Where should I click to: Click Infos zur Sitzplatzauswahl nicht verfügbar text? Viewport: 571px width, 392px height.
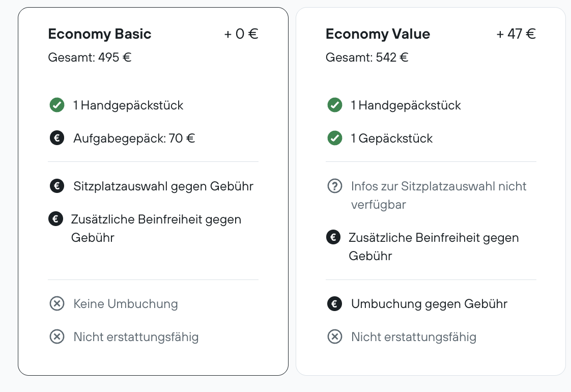click(x=439, y=195)
